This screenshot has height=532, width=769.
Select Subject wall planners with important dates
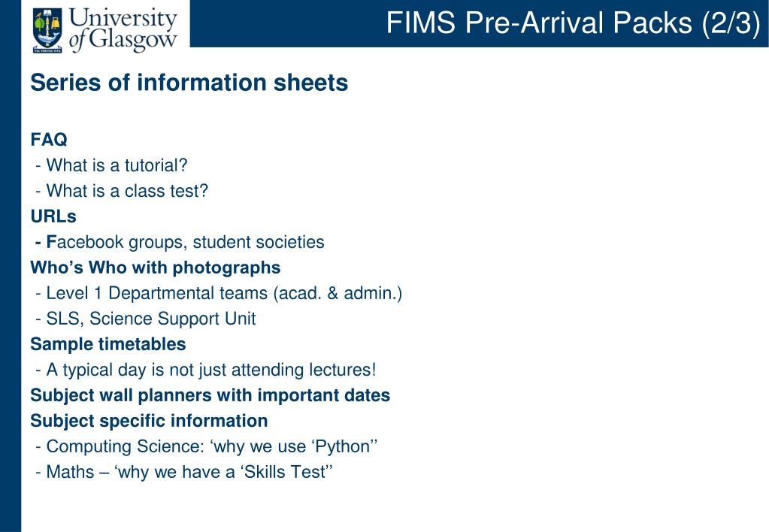[210, 395]
